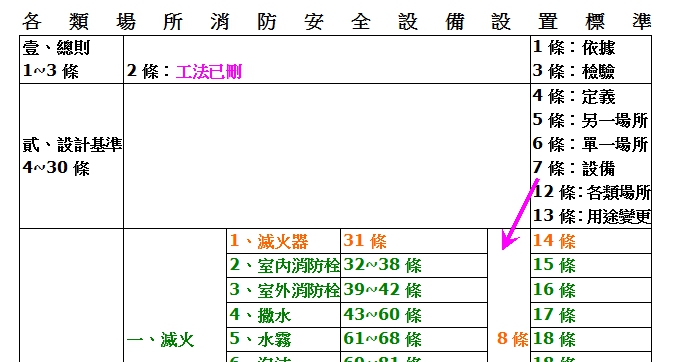Screen dimensions: 682x362
Task: Select the '1~3 條' text under 總則
Action: (x=50, y=71)
